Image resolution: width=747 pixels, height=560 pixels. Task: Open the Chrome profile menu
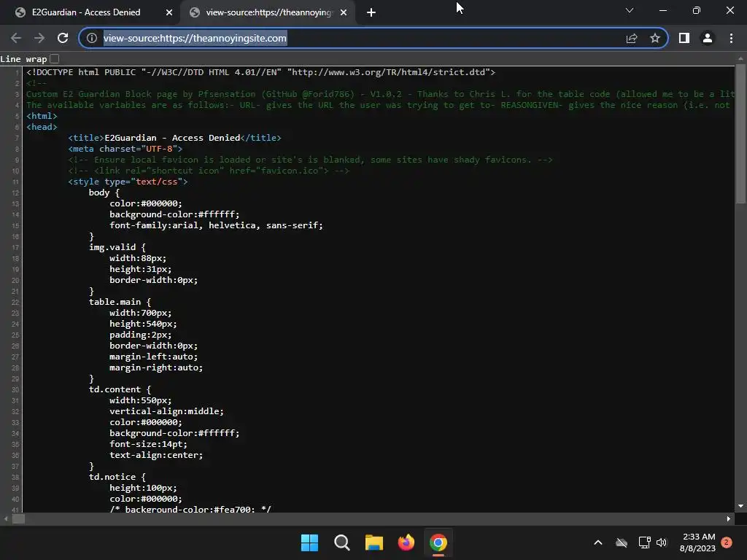(708, 38)
